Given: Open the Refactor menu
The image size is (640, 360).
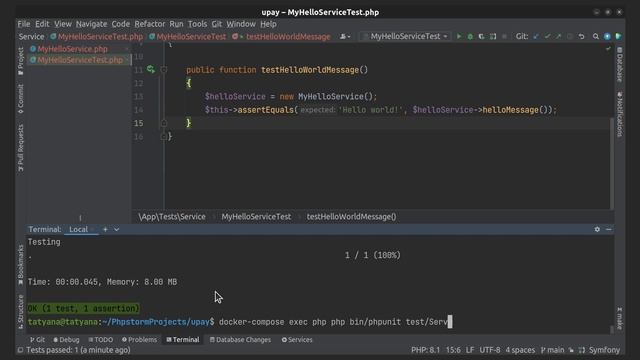Looking at the screenshot, I should [x=150, y=24].
